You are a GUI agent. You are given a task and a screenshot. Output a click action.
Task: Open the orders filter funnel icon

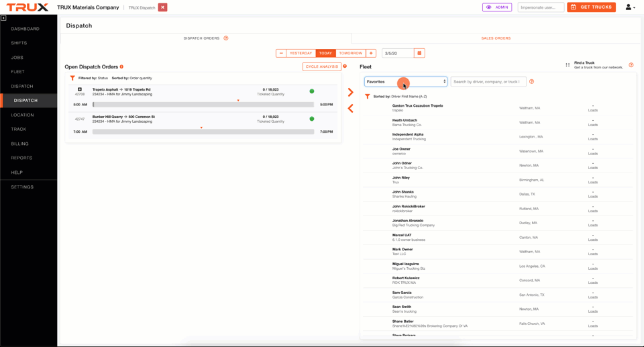72,78
